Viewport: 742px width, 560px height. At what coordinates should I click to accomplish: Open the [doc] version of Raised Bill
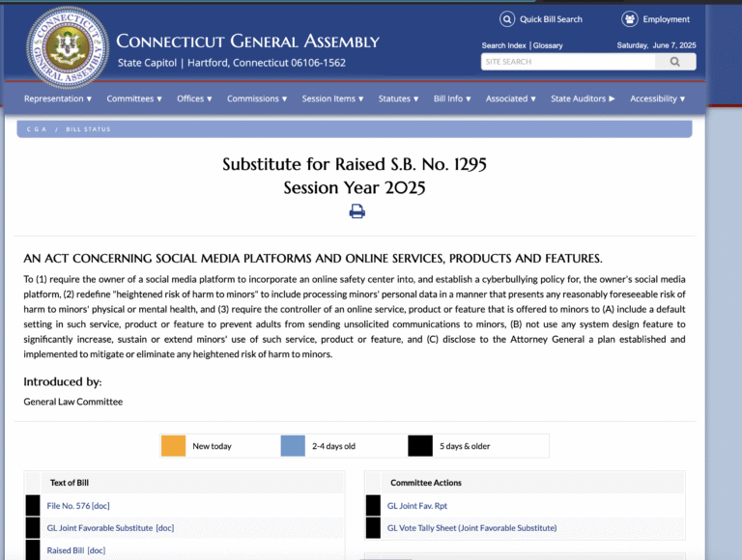point(97,550)
